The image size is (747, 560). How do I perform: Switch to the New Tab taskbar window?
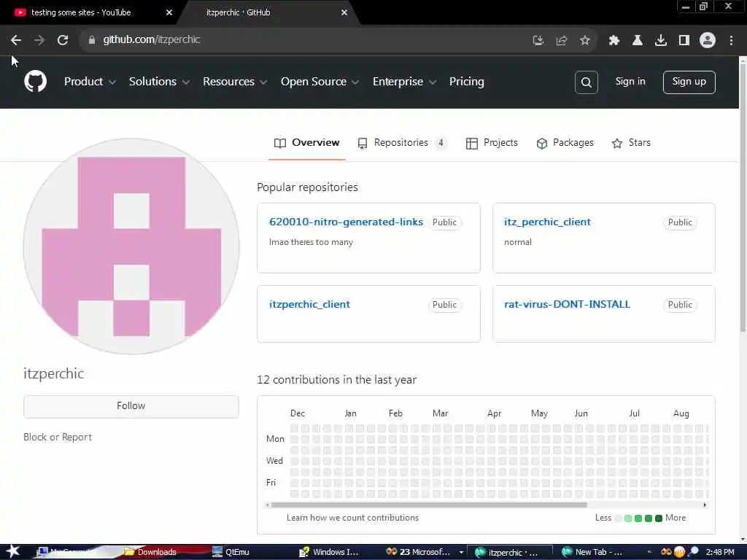click(x=592, y=552)
